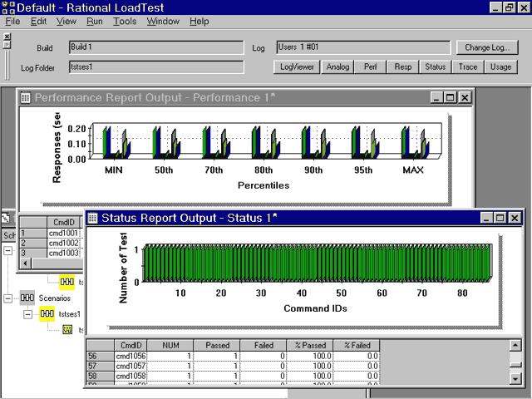Click cmd1002 cell in Performance table
The image size is (532, 399).
[63, 244]
